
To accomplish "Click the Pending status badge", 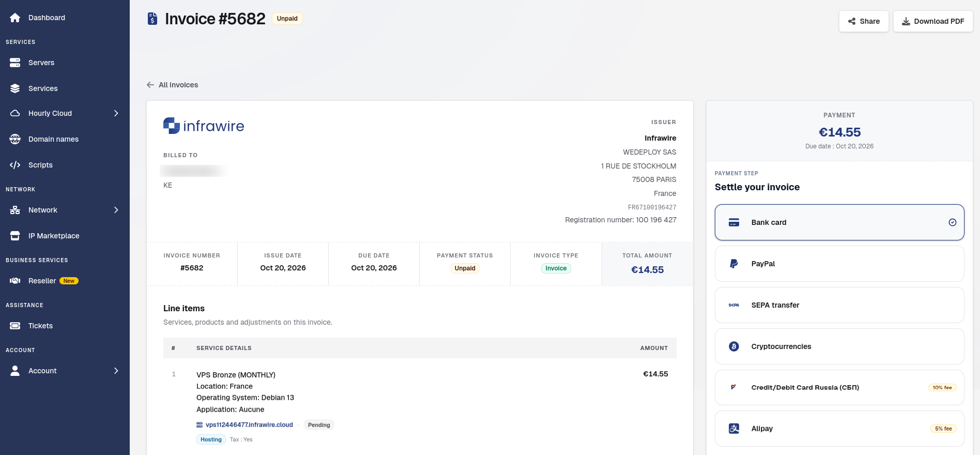I will click(319, 425).
